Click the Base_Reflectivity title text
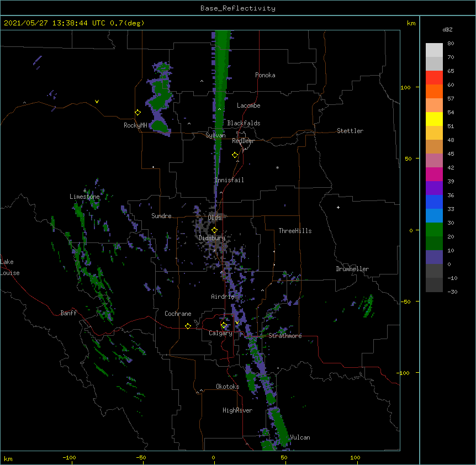 (238, 8)
